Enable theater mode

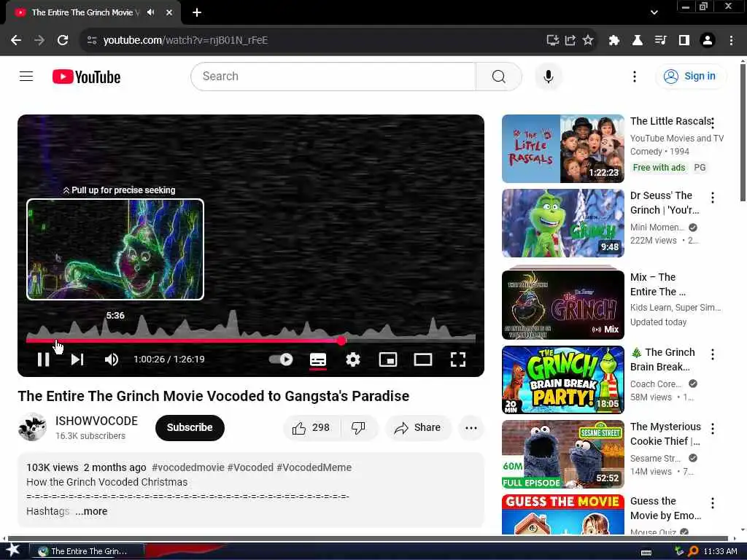pos(422,359)
